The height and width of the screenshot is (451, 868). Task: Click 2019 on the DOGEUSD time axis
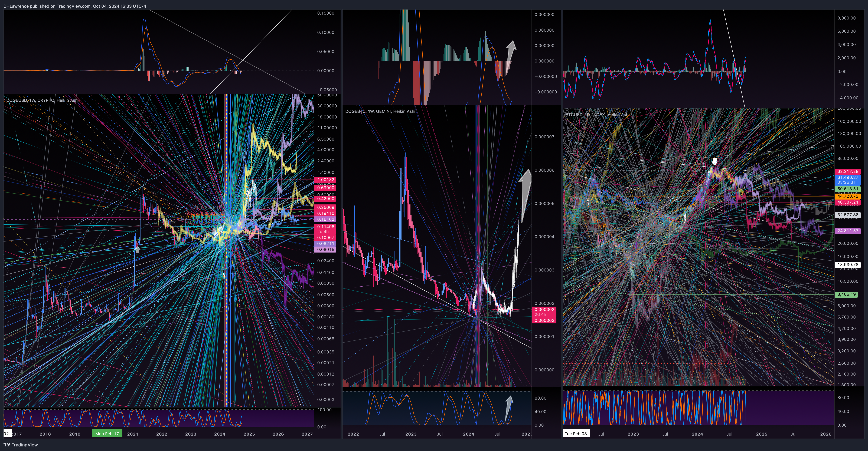75,434
